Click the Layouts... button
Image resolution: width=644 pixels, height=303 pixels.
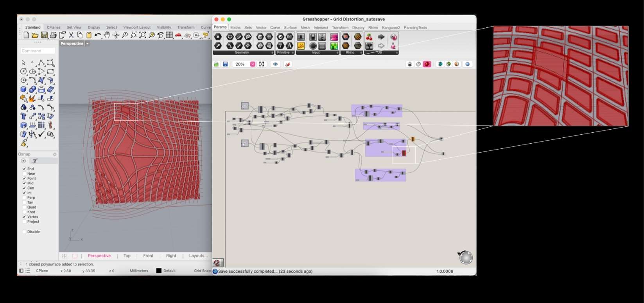tap(198, 256)
